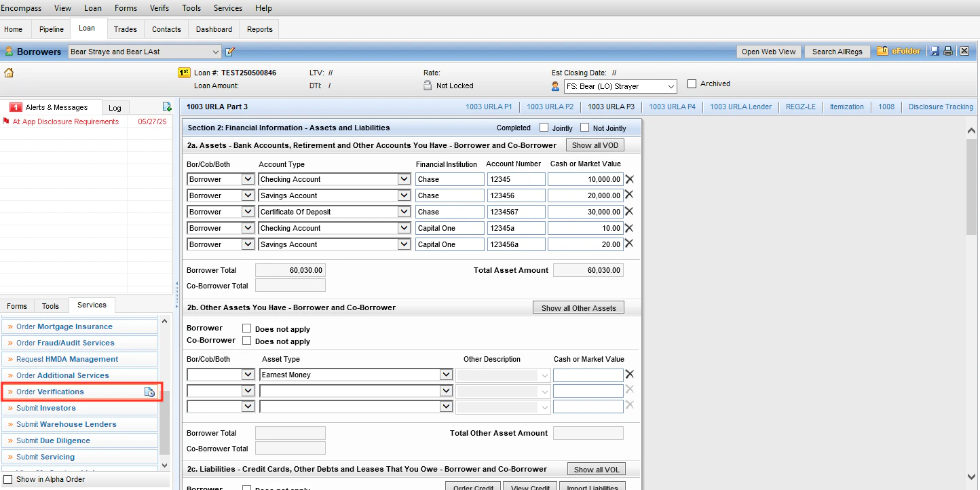Delete the Chase Checking Account row with X

click(628, 178)
